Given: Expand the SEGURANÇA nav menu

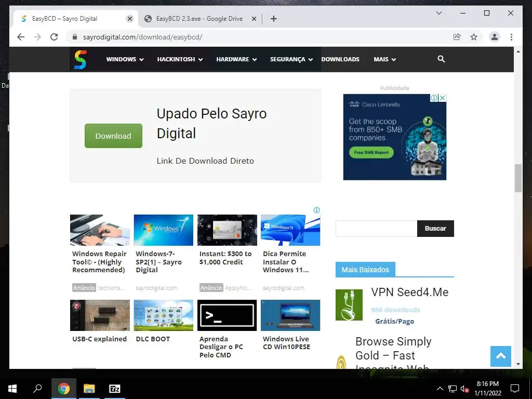Looking at the screenshot, I should pos(291,59).
